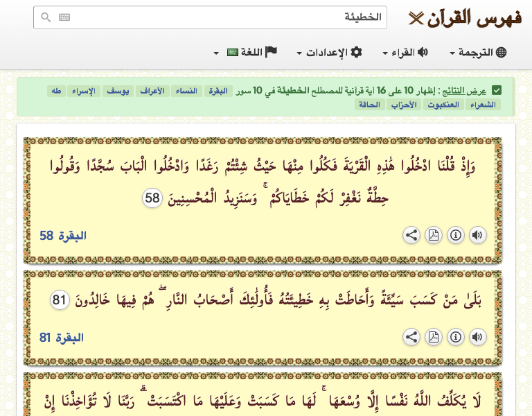Filter results by الحاقة surah tag
The width and height of the screenshot is (532, 416).
tap(369, 104)
